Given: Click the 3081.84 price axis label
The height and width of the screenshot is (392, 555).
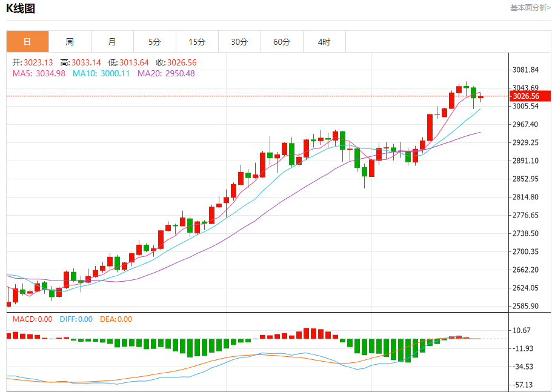Looking at the screenshot, I should (526, 70).
